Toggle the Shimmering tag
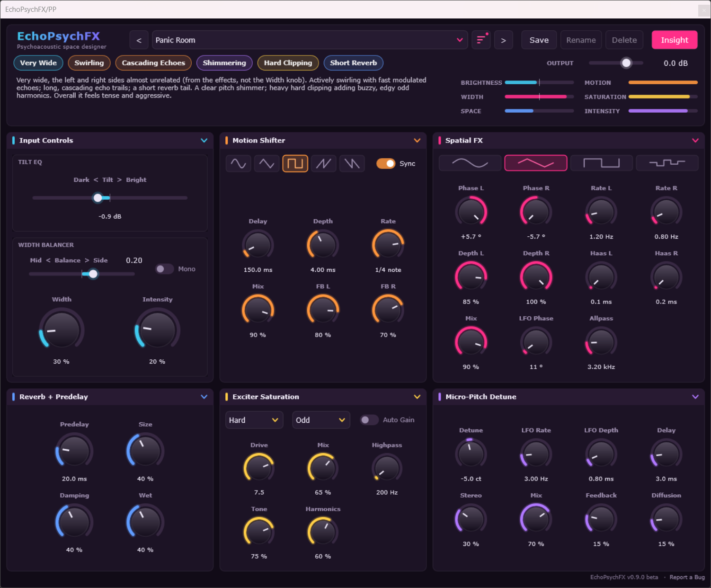 coord(224,63)
